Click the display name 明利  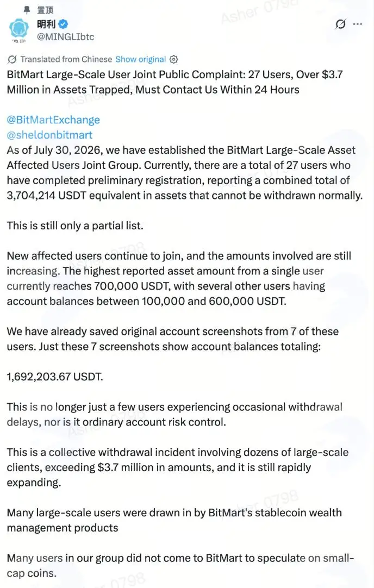(x=46, y=24)
